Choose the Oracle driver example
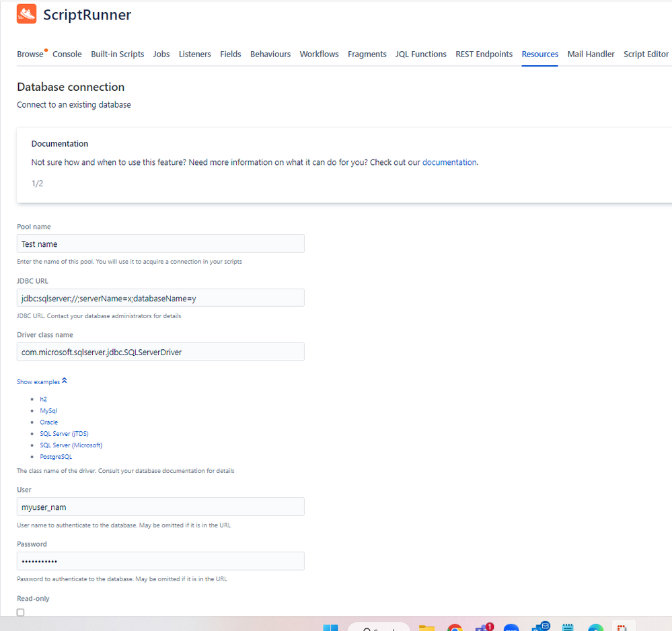The width and height of the screenshot is (672, 631). point(49,422)
